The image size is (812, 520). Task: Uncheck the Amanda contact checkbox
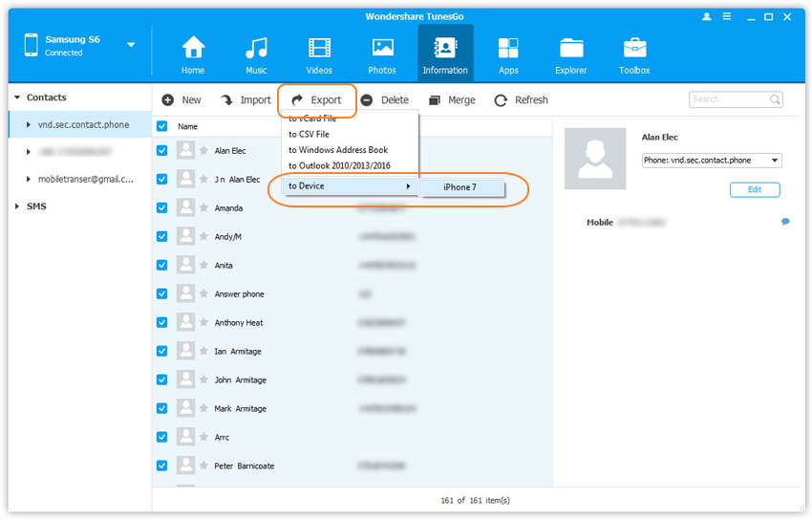(x=161, y=208)
